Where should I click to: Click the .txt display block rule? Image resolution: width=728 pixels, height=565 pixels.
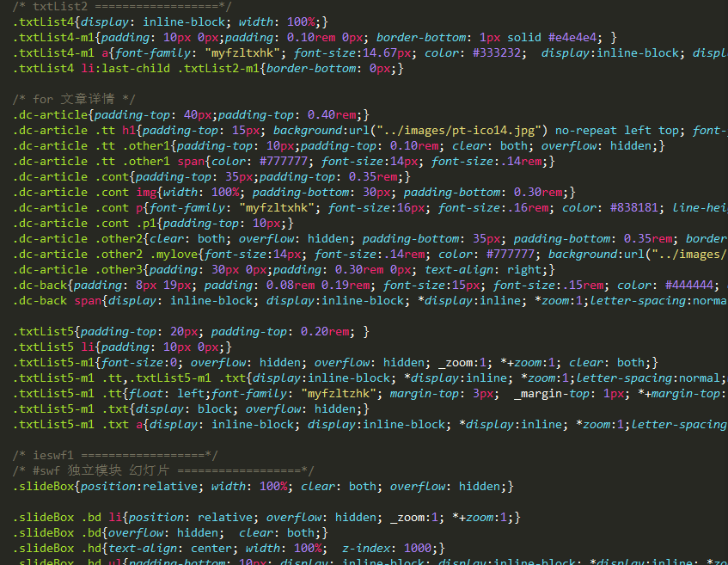pyautogui.click(x=191, y=408)
